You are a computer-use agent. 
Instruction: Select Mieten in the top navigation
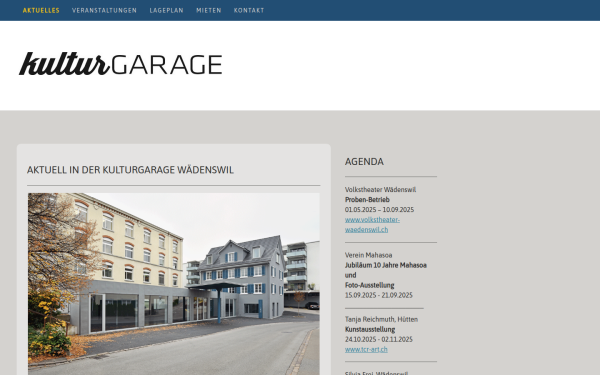209,10
